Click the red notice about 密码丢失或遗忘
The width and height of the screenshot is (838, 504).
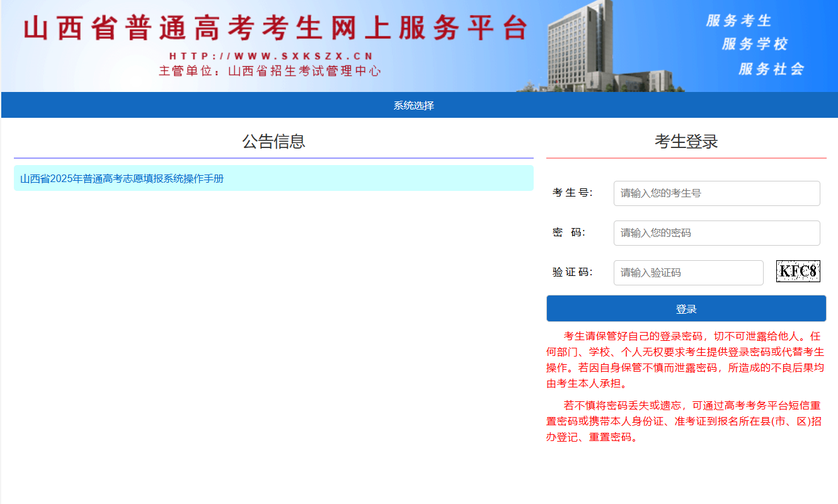[686, 421]
